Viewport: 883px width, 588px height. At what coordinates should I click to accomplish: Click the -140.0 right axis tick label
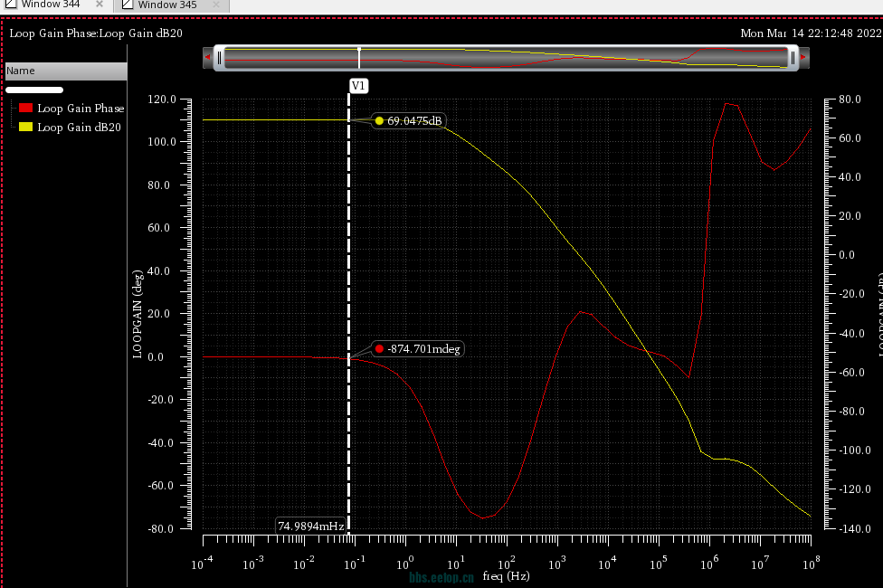pos(854,529)
